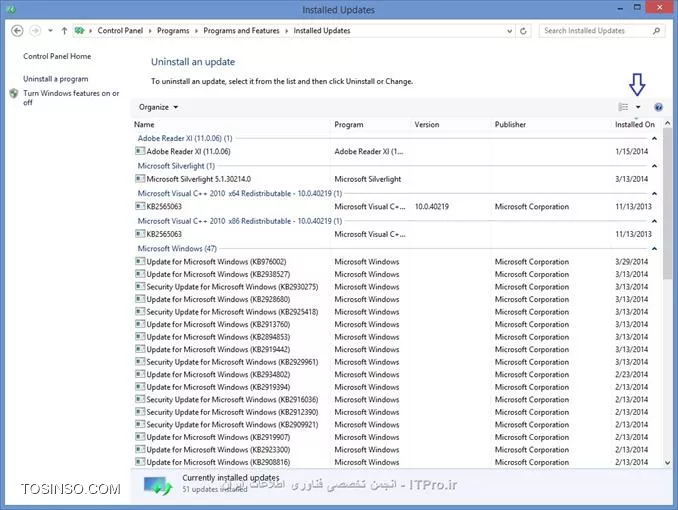678x510 pixels.
Task: Select Adobe Reader XI (11.0.06) update icon
Action: (140, 151)
